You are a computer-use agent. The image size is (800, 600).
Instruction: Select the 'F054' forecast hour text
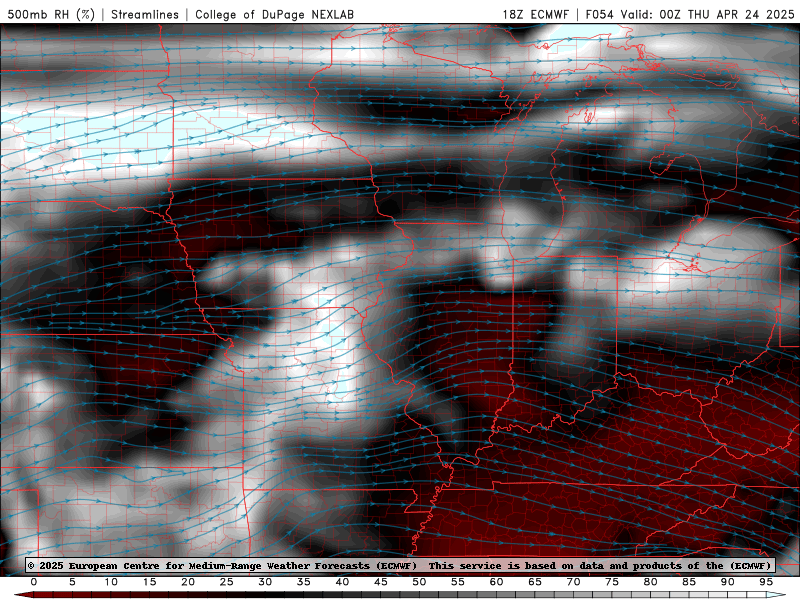coord(599,14)
